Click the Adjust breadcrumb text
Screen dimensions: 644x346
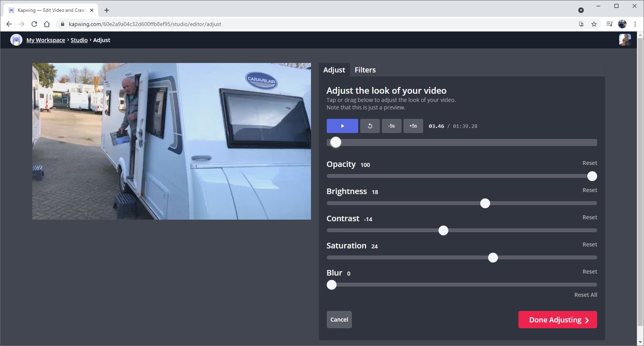(x=102, y=40)
